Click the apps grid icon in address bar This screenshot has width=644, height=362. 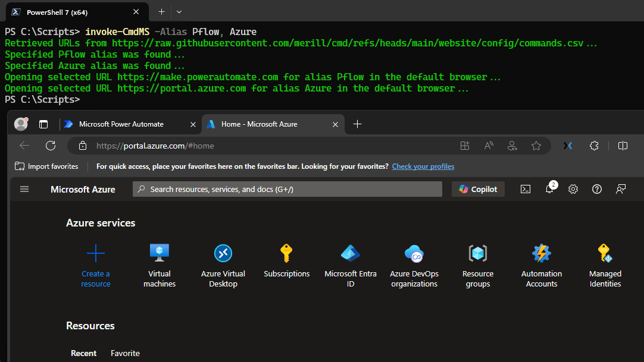pos(464,146)
